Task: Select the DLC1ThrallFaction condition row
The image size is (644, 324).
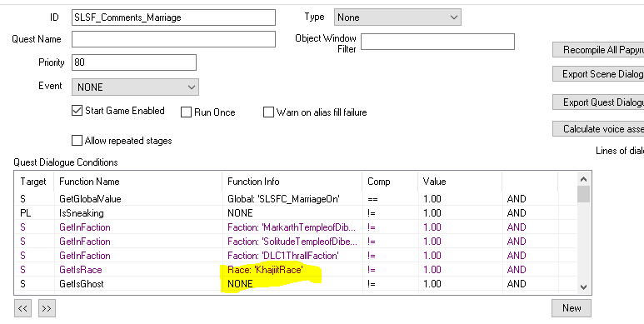Action: pyautogui.click(x=296, y=256)
